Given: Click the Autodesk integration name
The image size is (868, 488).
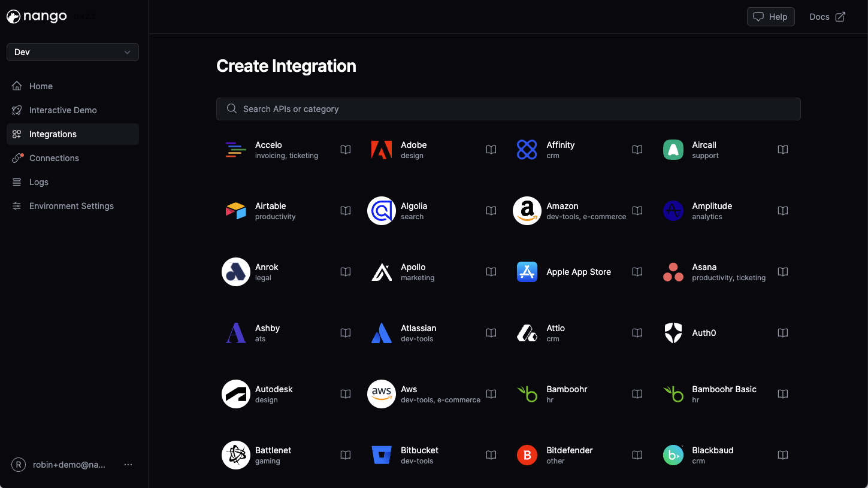Looking at the screenshot, I should point(274,389).
